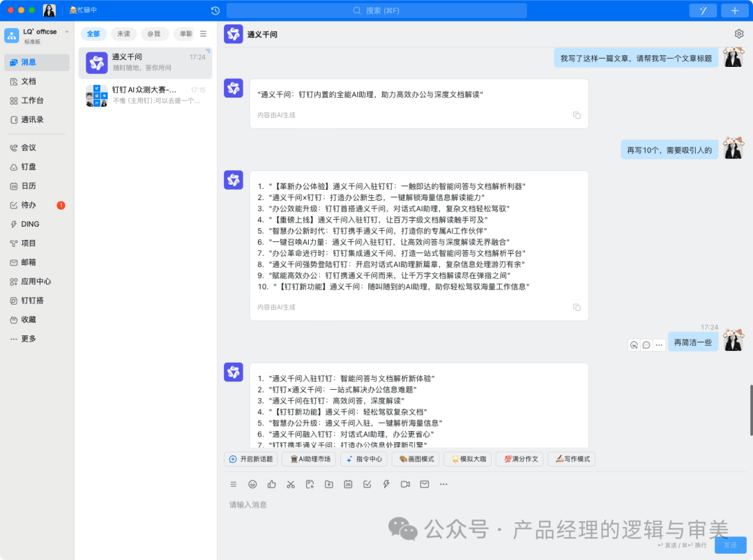Viewport: 753px width, 560px height.
Task: Switch to the @我 mentions tab
Action: pos(154,34)
